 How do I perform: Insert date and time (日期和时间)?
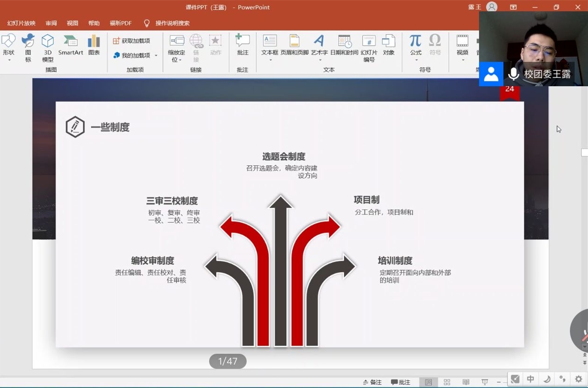pyautogui.click(x=344, y=45)
